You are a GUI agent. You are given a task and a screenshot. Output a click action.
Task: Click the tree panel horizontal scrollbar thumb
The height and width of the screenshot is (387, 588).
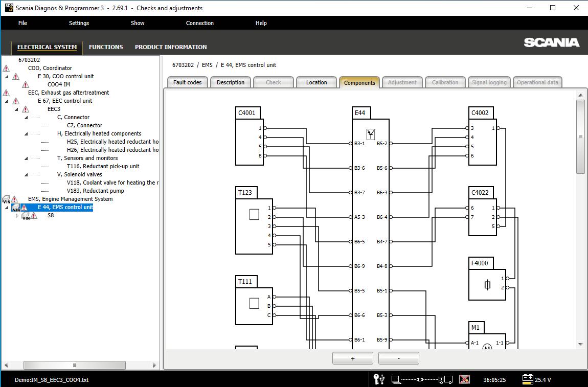tap(75, 365)
